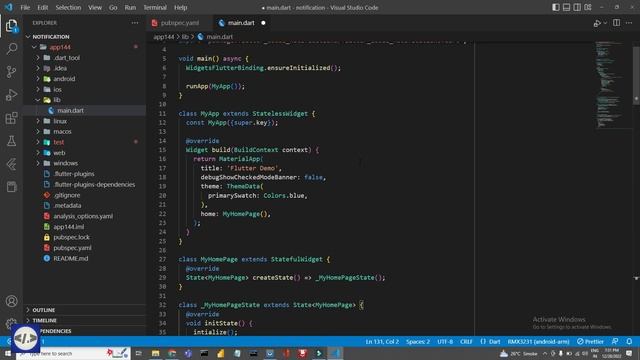Open the Search view in activity bar
Screen dimensions: 640x360
pos(11,49)
